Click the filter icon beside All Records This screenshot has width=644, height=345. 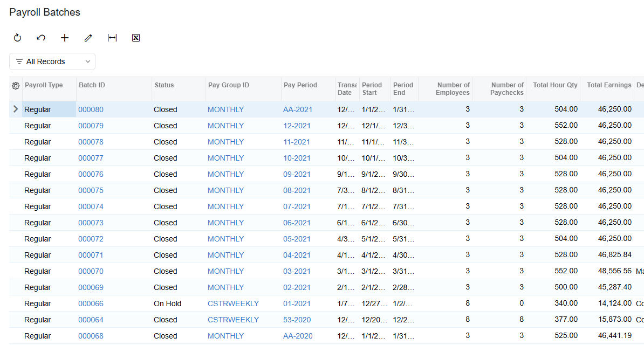19,61
